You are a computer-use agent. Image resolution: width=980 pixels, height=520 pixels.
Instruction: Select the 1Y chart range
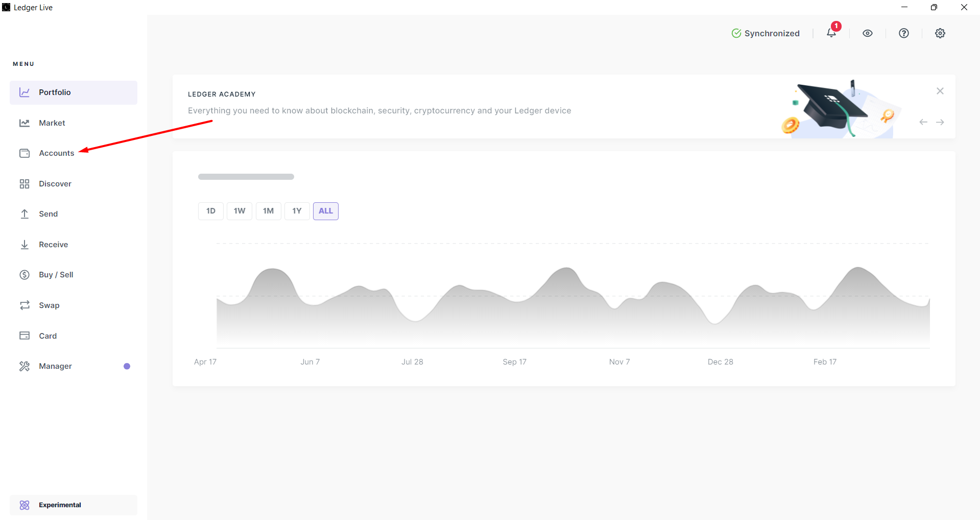click(x=297, y=211)
